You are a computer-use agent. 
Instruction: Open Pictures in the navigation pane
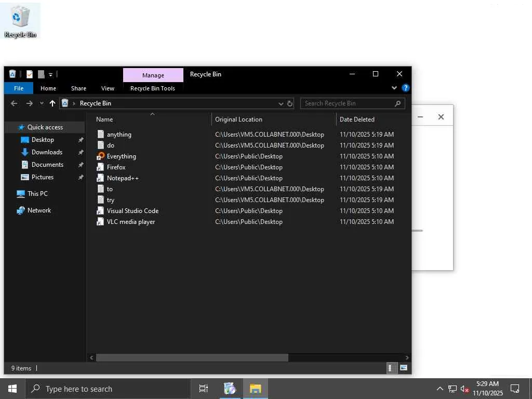pyautogui.click(x=43, y=177)
